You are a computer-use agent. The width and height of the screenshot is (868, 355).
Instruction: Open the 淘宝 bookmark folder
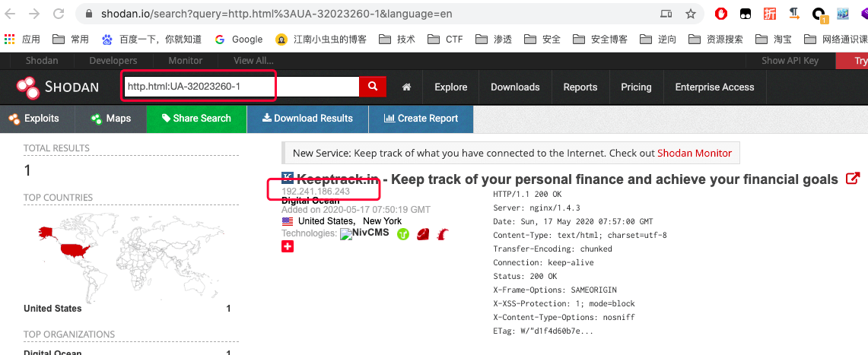coord(774,40)
